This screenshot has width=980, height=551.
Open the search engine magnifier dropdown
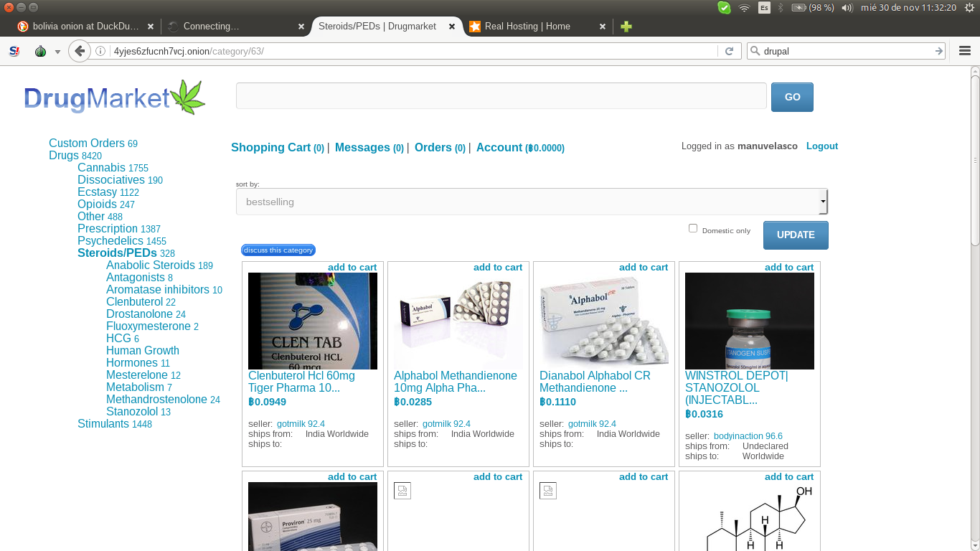(x=755, y=51)
